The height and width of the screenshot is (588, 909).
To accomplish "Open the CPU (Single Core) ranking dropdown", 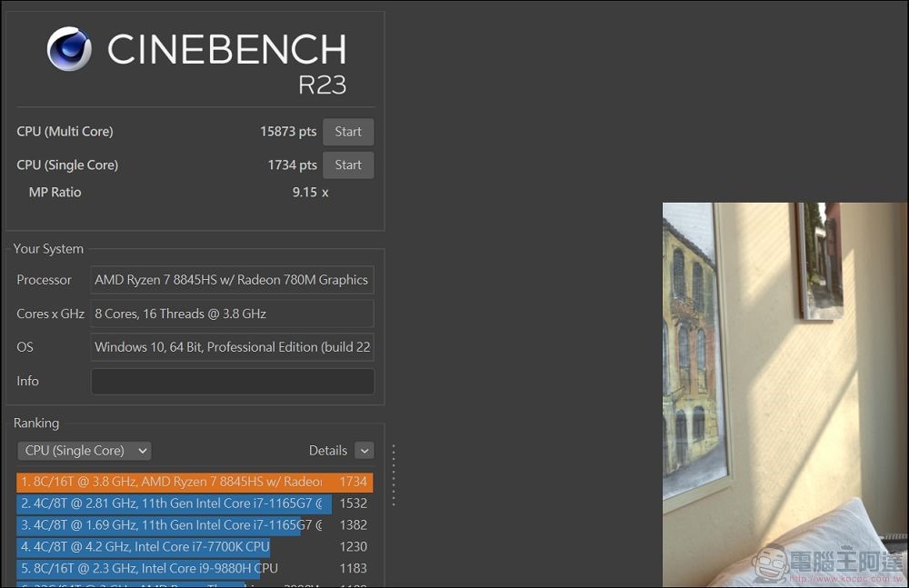I will tap(85, 451).
